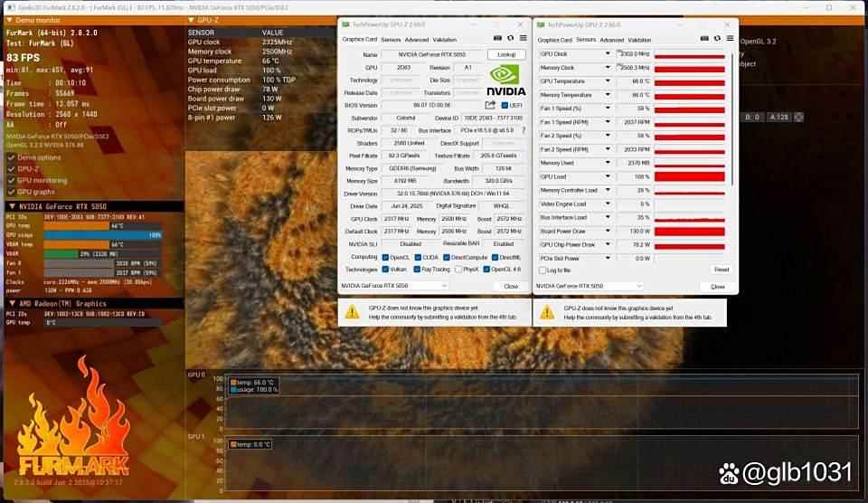Click warning icon under GPU-Z Sensors window
Viewport: 868px width, 503px height.
(547, 312)
